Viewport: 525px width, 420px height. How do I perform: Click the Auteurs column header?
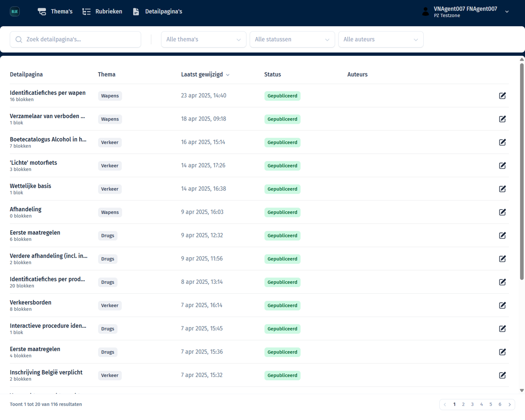pyautogui.click(x=358, y=74)
